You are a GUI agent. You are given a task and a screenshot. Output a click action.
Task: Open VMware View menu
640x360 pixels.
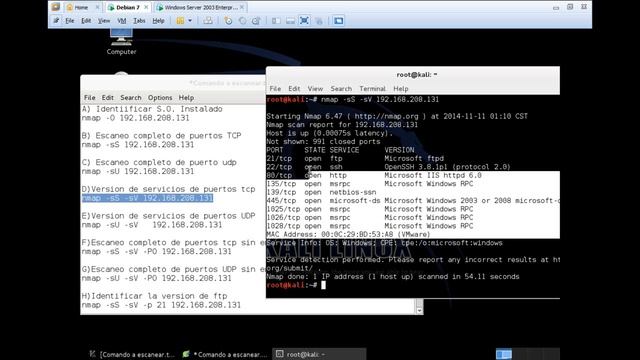click(x=104, y=20)
